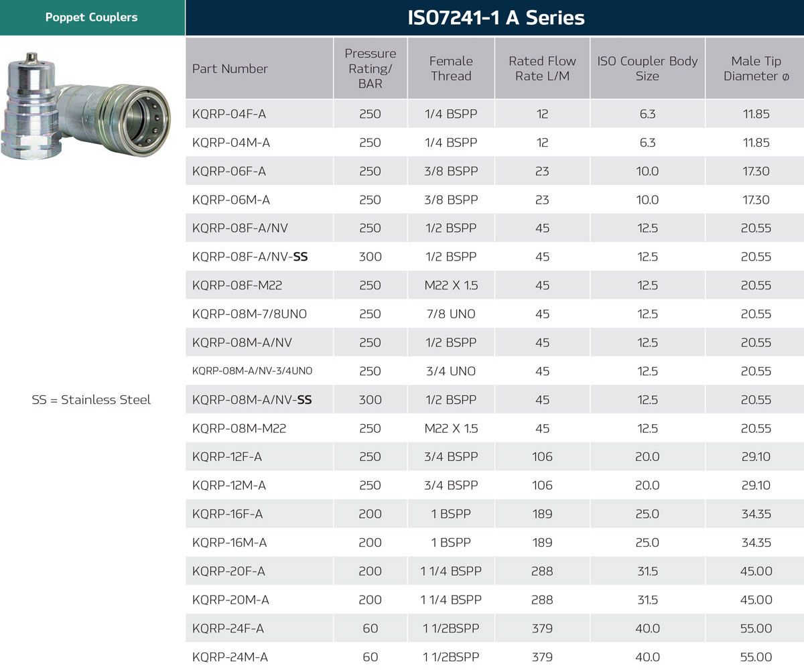Open part number KQRP-04F-A

pyautogui.click(x=229, y=114)
